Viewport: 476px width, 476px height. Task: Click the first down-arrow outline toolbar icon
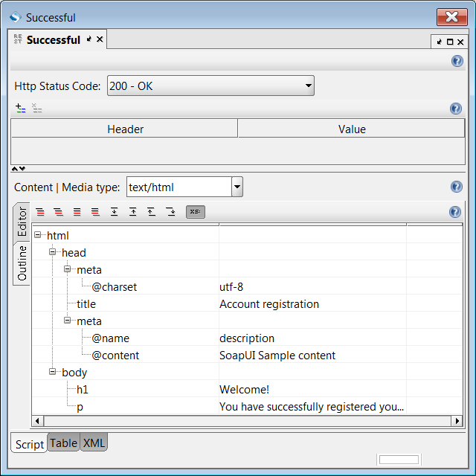114,212
